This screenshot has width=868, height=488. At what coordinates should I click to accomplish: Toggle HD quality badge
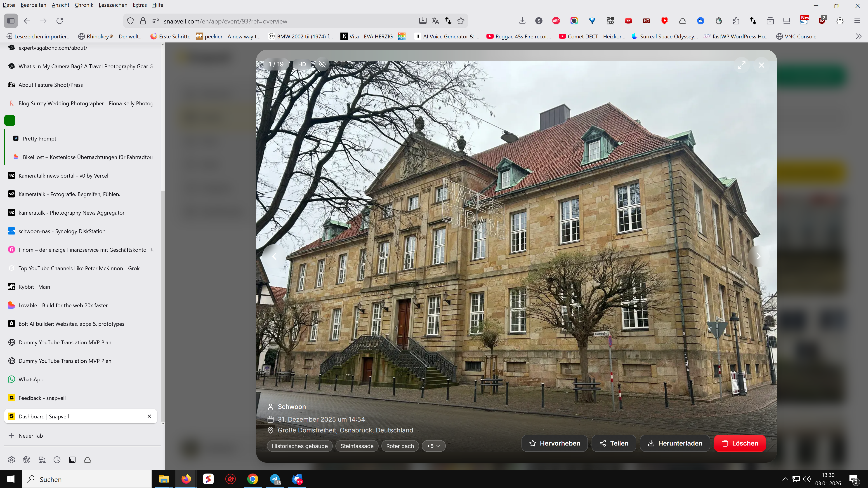(302, 64)
